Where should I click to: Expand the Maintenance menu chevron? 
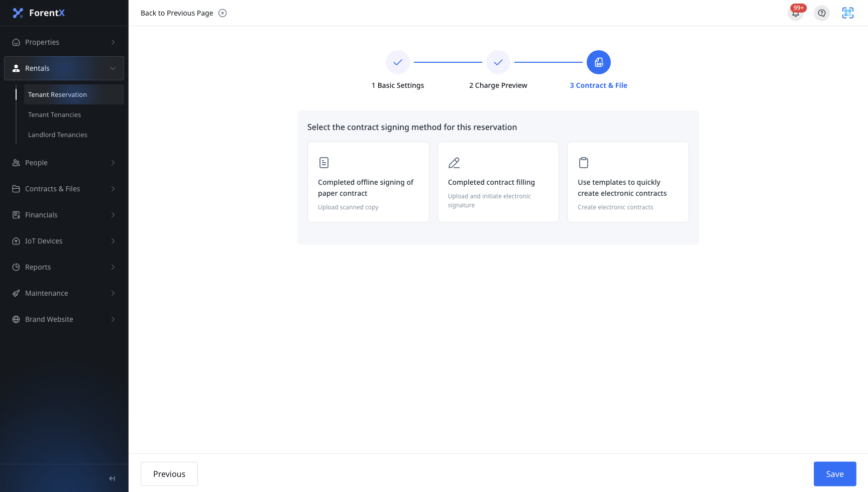tap(113, 293)
